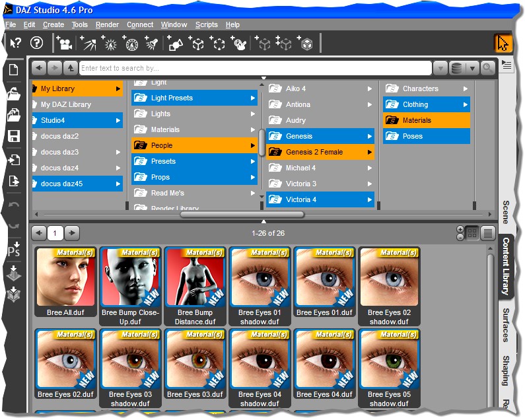The image size is (525, 420).
Task: Open the Scripts menu
Action: coord(207,25)
